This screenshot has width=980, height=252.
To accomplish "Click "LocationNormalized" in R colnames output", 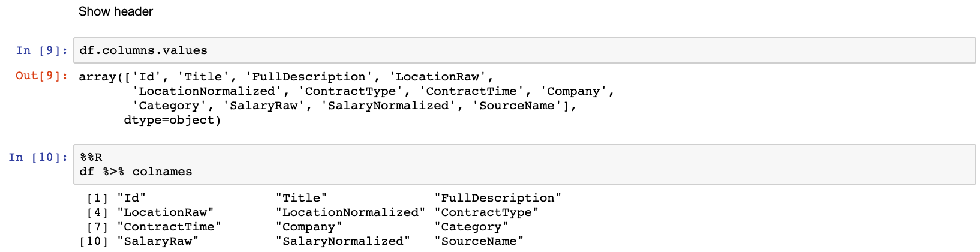I will (x=350, y=212).
